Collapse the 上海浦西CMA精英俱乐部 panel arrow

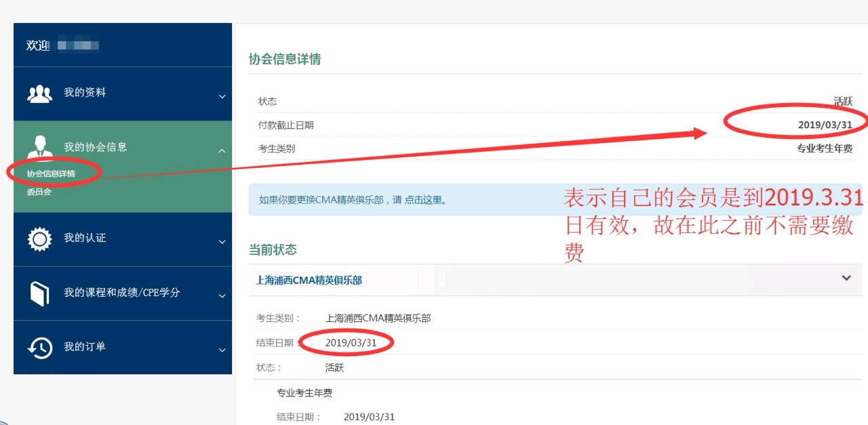click(x=846, y=278)
